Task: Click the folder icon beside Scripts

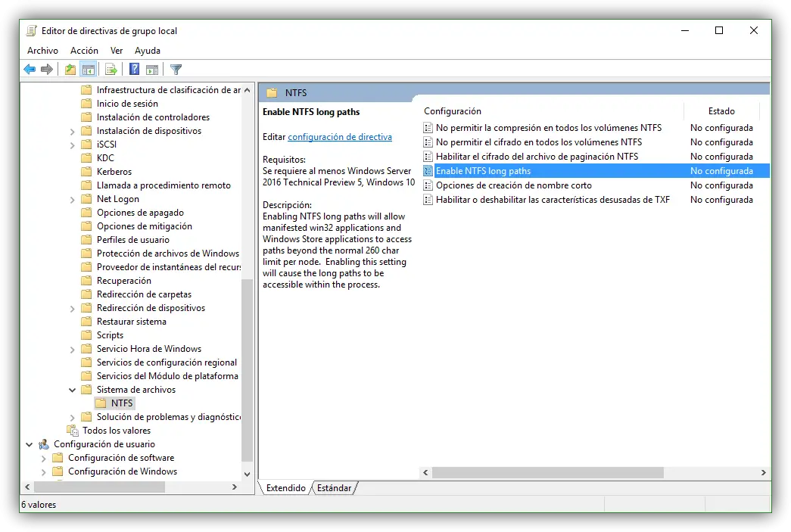Action: pos(87,334)
